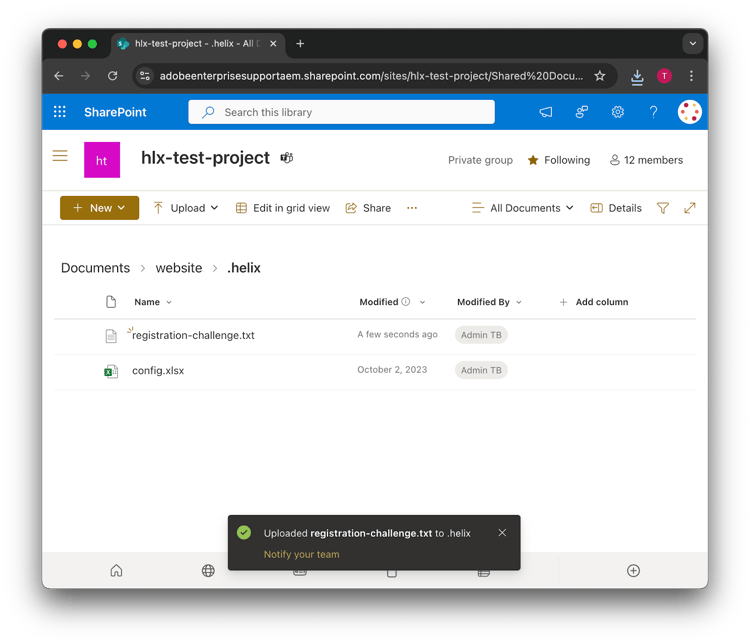750x644 pixels.
Task: Click the address bar URL
Action: pyautogui.click(x=371, y=76)
